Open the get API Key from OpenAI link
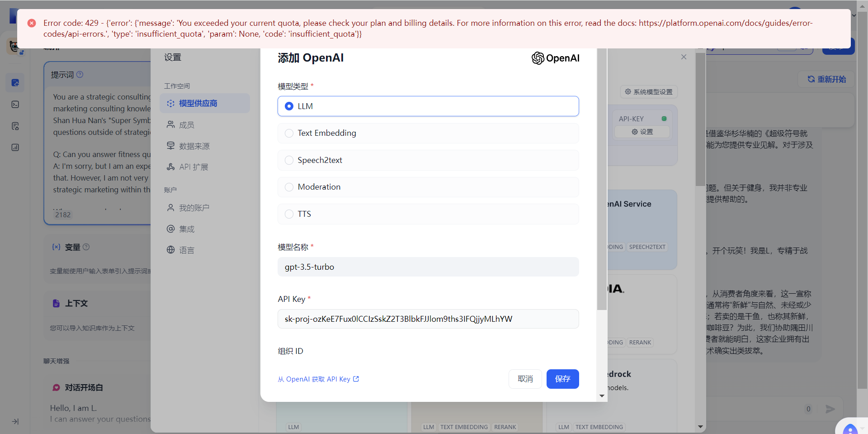868x434 pixels. (x=318, y=379)
